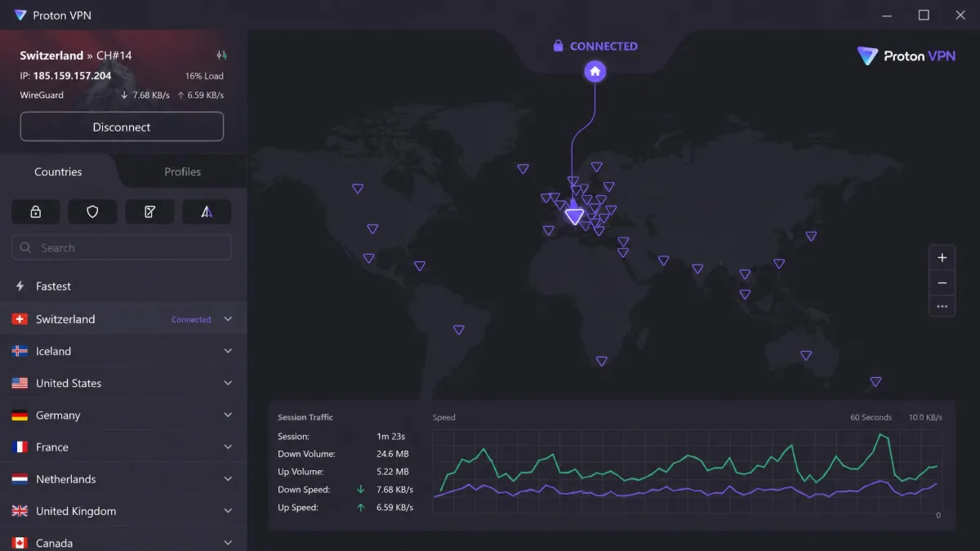Click the Netherlands flag icon
This screenshot has height=551, width=980.
(x=20, y=479)
